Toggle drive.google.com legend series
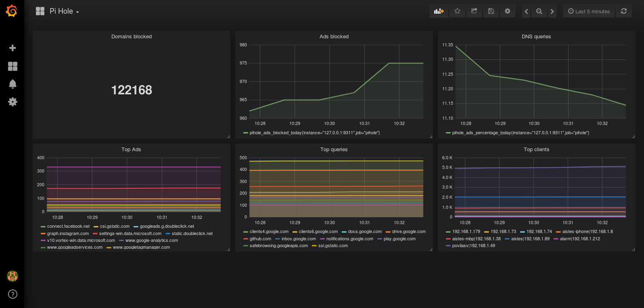 pyautogui.click(x=409, y=232)
